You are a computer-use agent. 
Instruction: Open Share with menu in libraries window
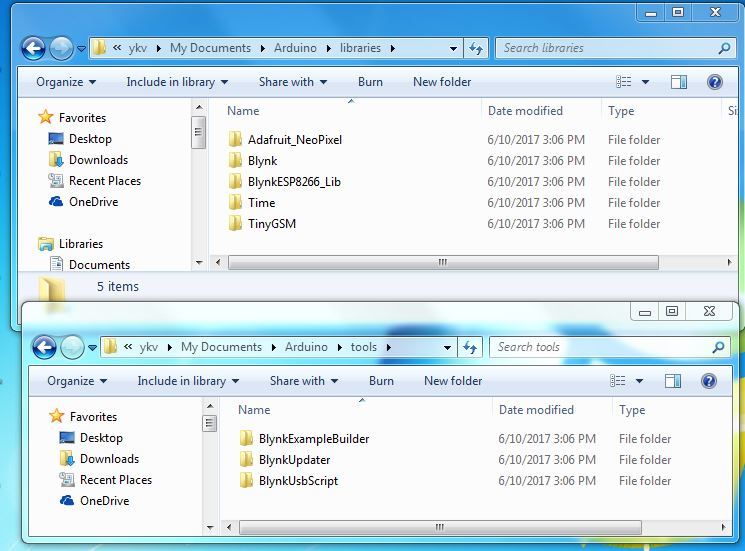pos(293,82)
